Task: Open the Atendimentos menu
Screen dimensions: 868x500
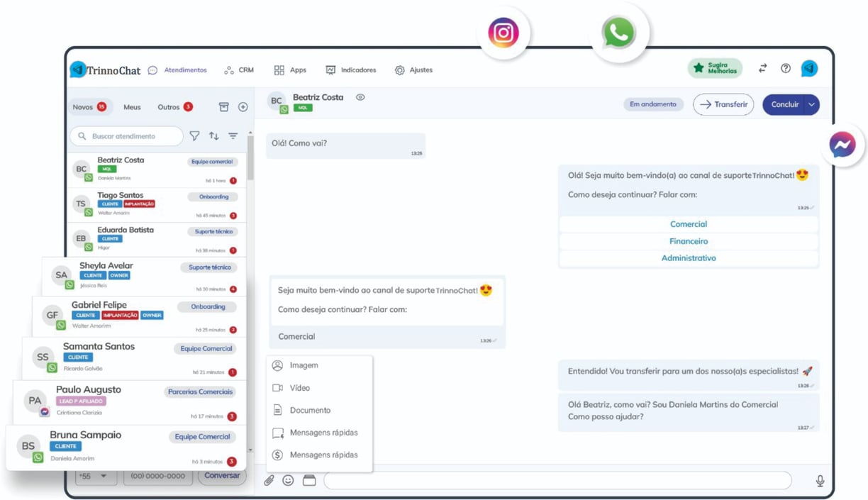Action: click(x=177, y=70)
